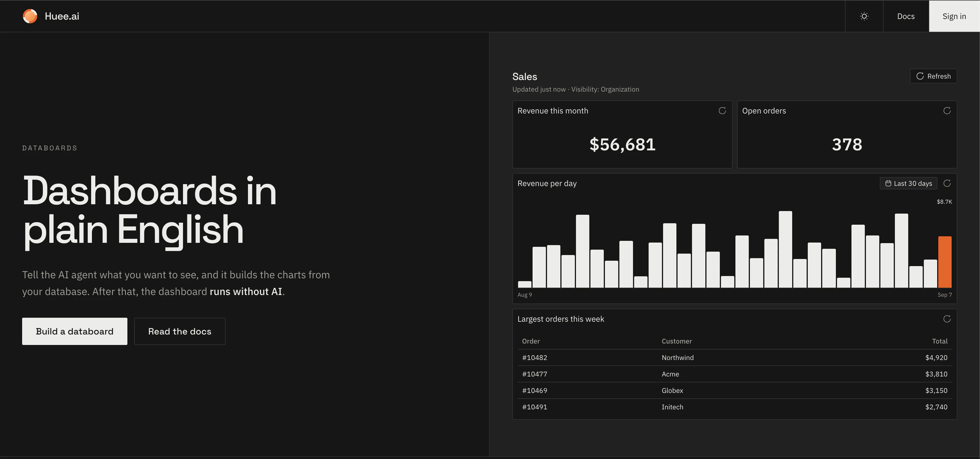
Task: Select the Customer column header
Action: point(676,341)
